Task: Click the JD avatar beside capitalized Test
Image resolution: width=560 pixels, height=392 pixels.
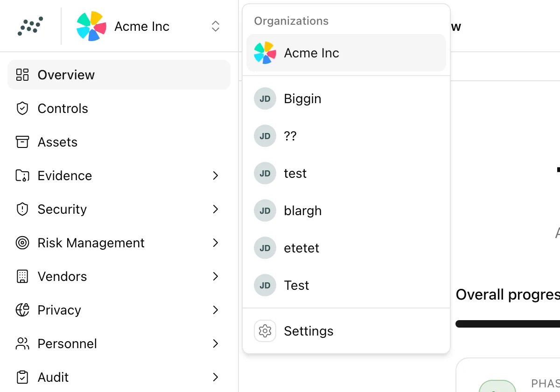Action: (265, 285)
